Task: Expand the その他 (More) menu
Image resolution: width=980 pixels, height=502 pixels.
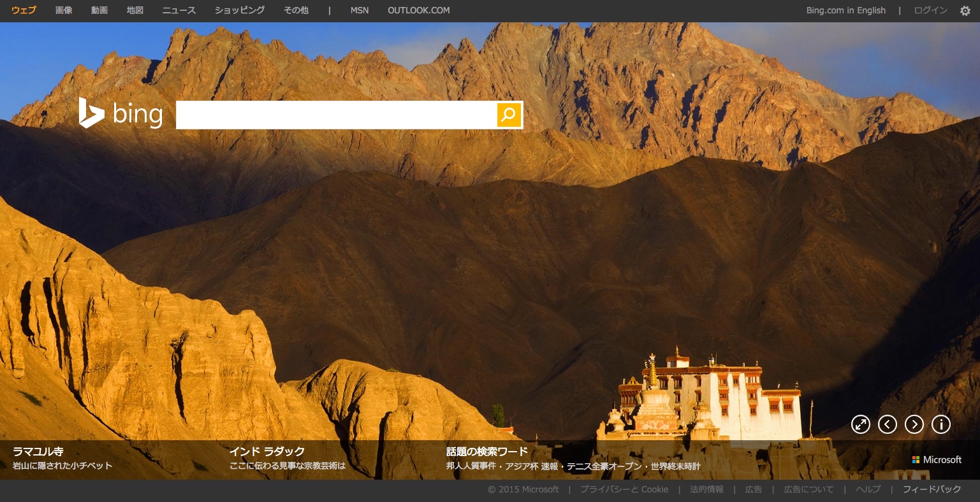Action: (x=296, y=10)
